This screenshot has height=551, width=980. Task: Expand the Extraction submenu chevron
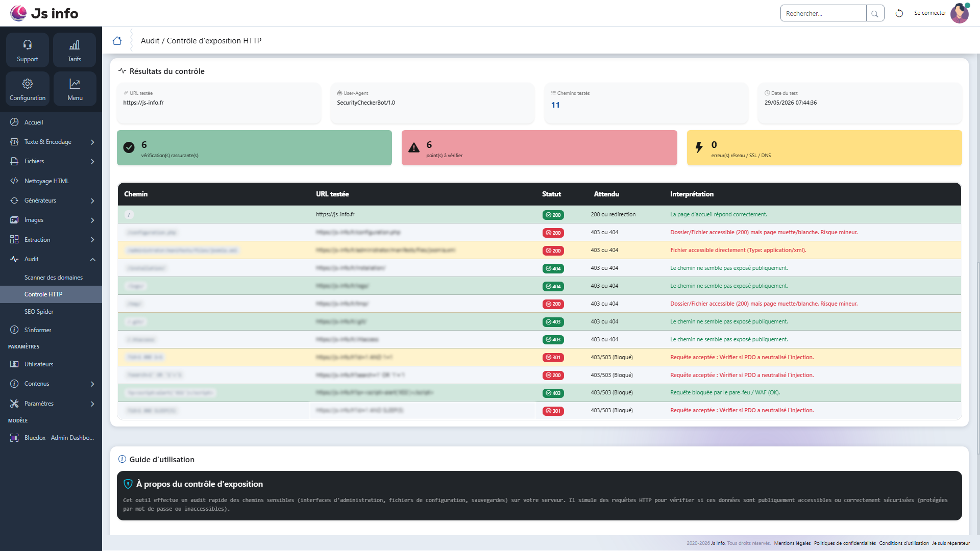coord(92,240)
